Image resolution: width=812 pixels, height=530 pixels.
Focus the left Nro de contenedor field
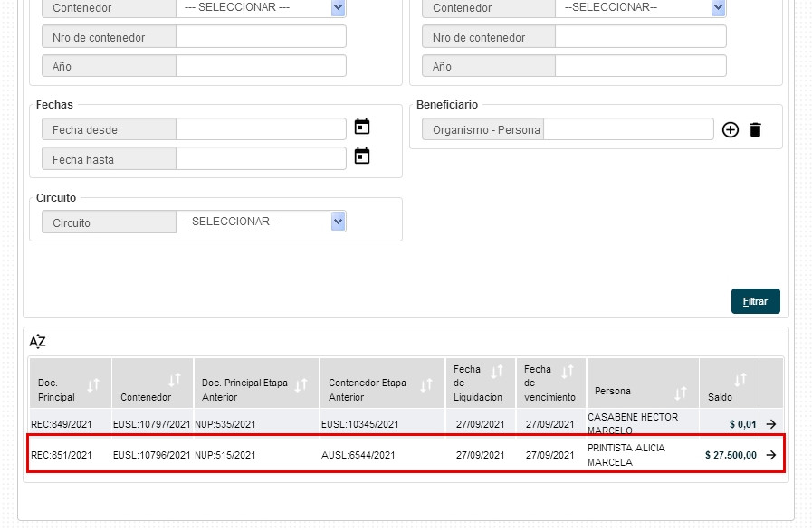(261, 37)
